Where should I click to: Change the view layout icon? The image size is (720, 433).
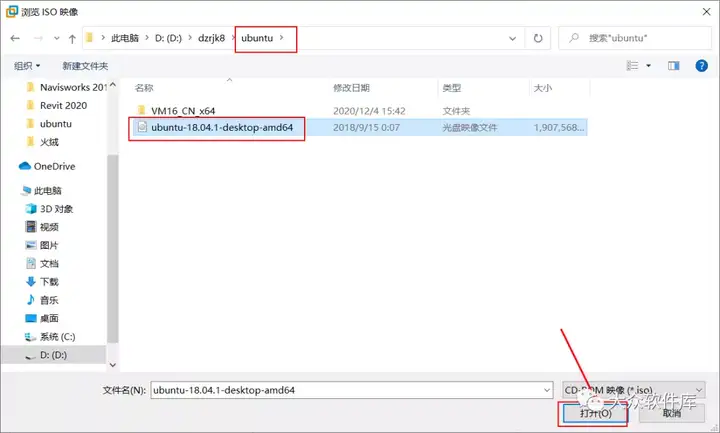pyautogui.click(x=632, y=66)
